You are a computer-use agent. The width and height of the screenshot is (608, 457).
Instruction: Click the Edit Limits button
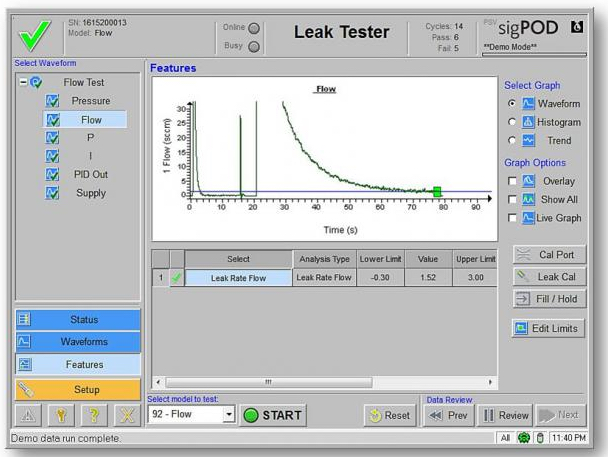pyautogui.click(x=548, y=328)
